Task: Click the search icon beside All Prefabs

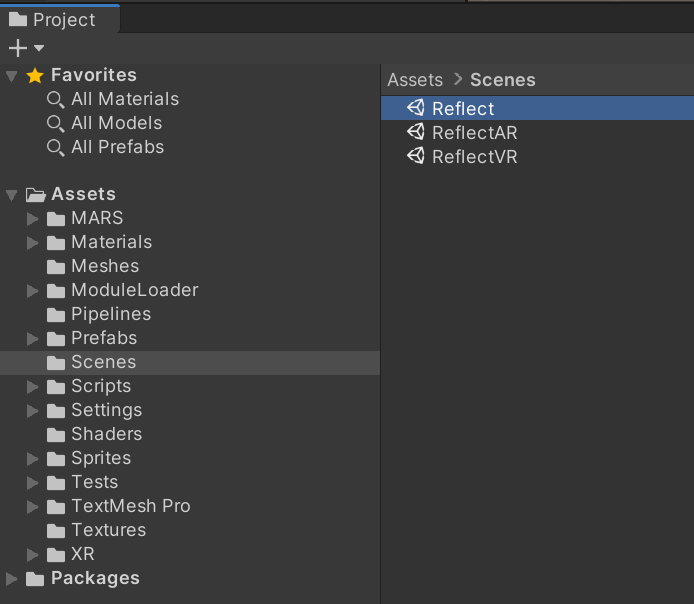Action: pos(56,147)
